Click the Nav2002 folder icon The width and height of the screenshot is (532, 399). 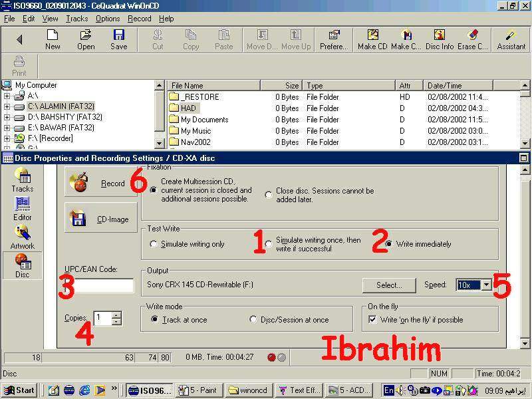174,142
